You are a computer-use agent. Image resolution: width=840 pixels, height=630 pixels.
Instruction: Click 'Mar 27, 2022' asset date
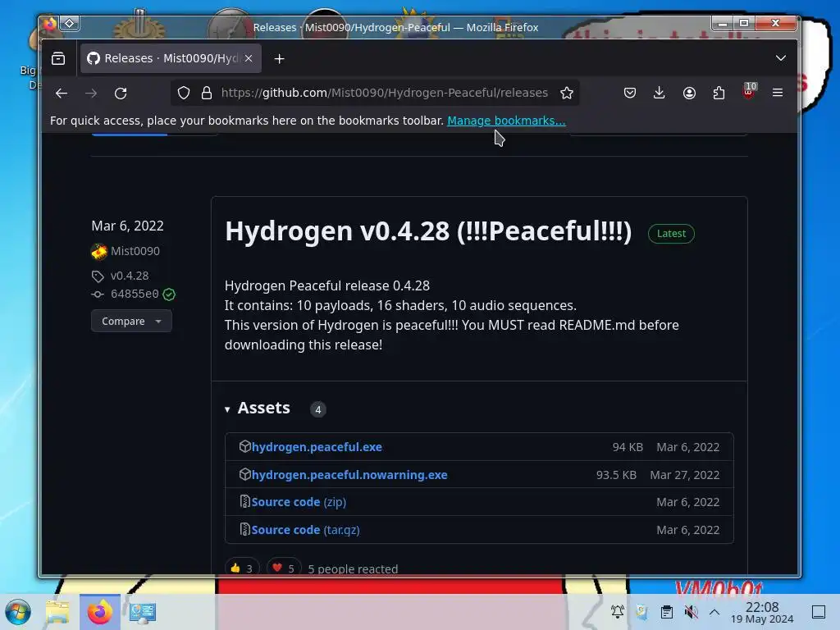[685, 475]
